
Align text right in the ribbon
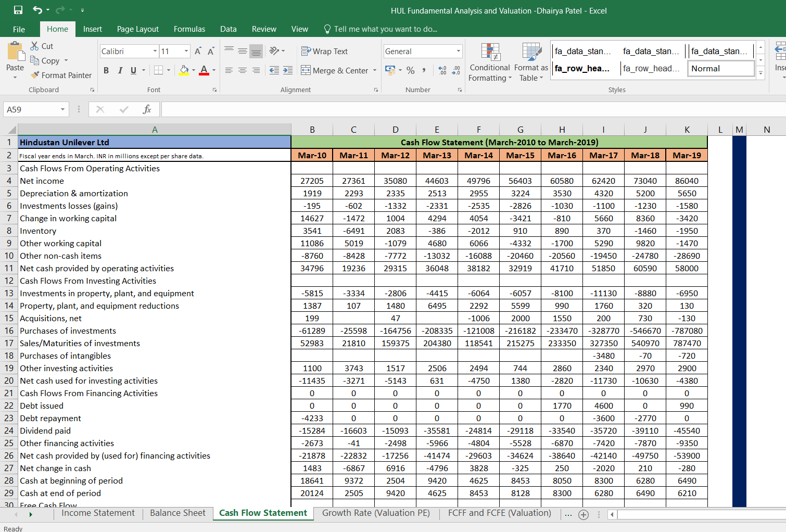[256, 70]
